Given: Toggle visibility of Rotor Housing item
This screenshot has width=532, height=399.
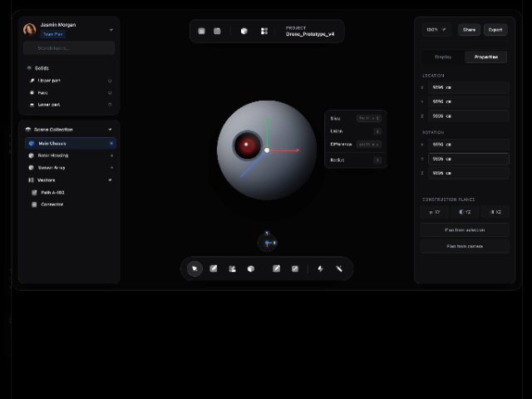Looking at the screenshot, I should (x=111, y=155).
